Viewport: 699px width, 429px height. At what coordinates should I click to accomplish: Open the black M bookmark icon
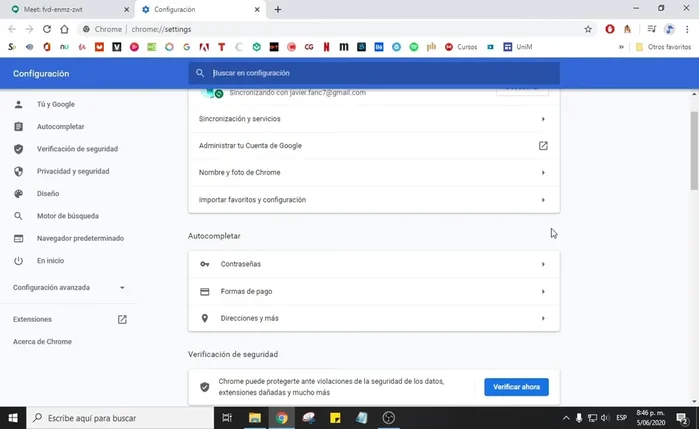[x=344, y=47]
